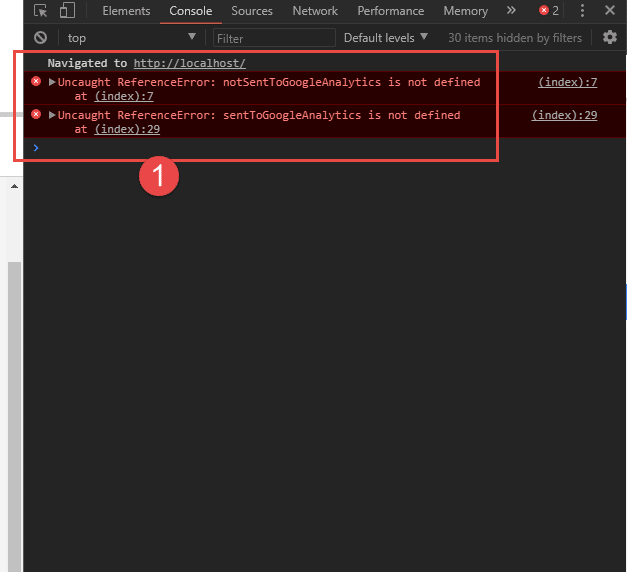Clear the console with the ban icon

(x=41, y=38)
